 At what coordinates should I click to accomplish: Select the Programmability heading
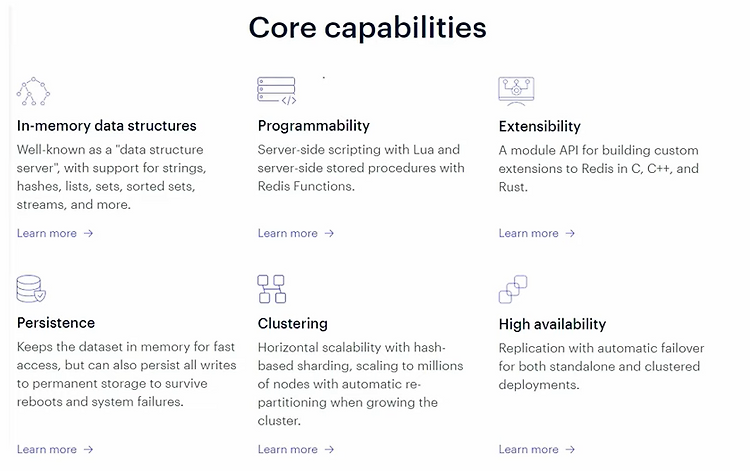coord(314,126)
